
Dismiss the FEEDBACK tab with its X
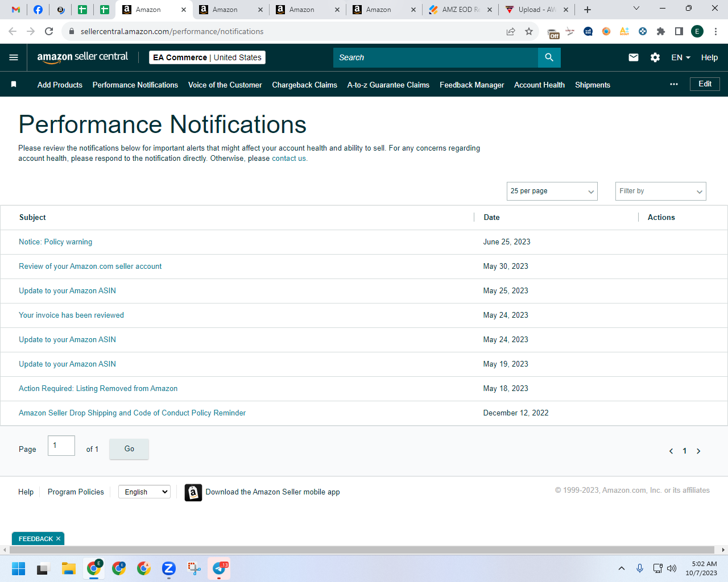click(x=58, y=539)
